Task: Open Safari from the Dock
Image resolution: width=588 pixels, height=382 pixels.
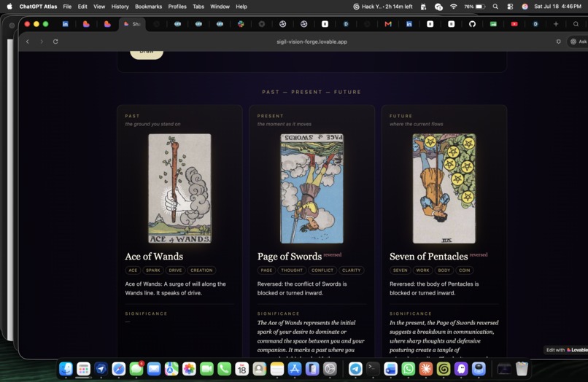Action: pos(118,369)
